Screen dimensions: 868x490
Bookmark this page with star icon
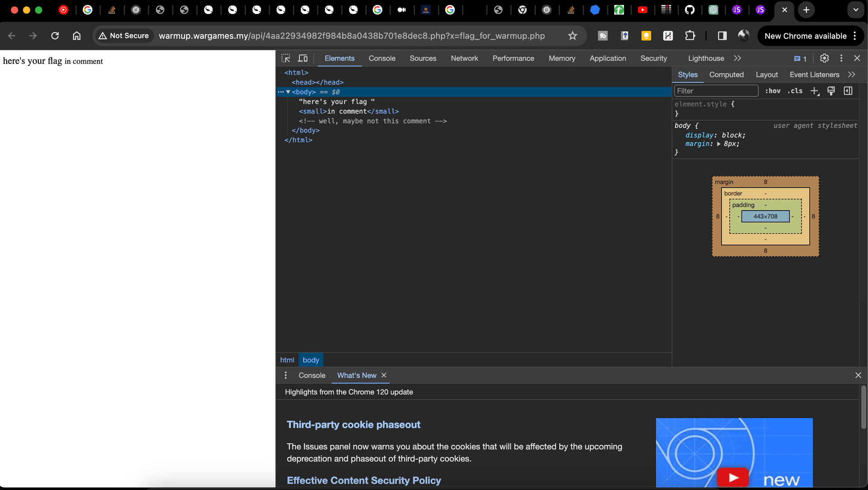(572, 36)
